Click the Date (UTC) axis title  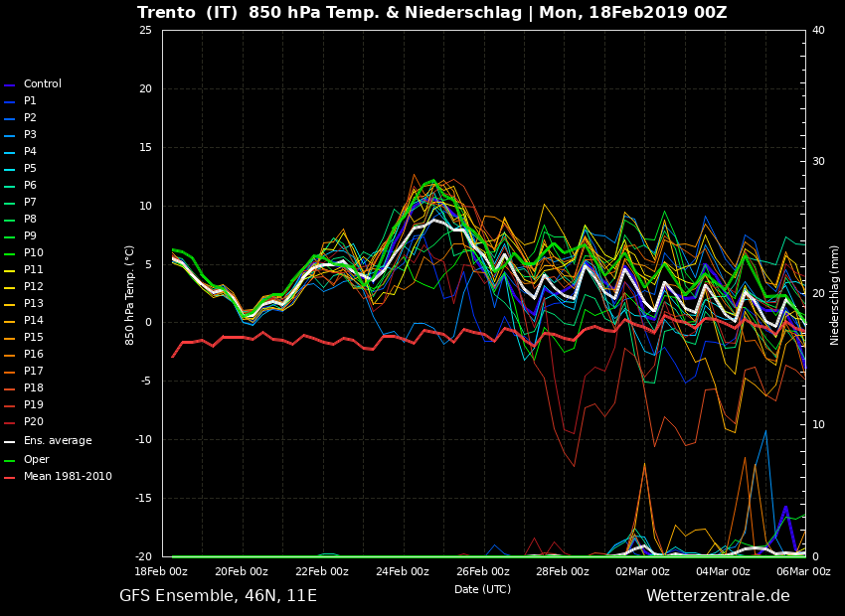point(482,589)
